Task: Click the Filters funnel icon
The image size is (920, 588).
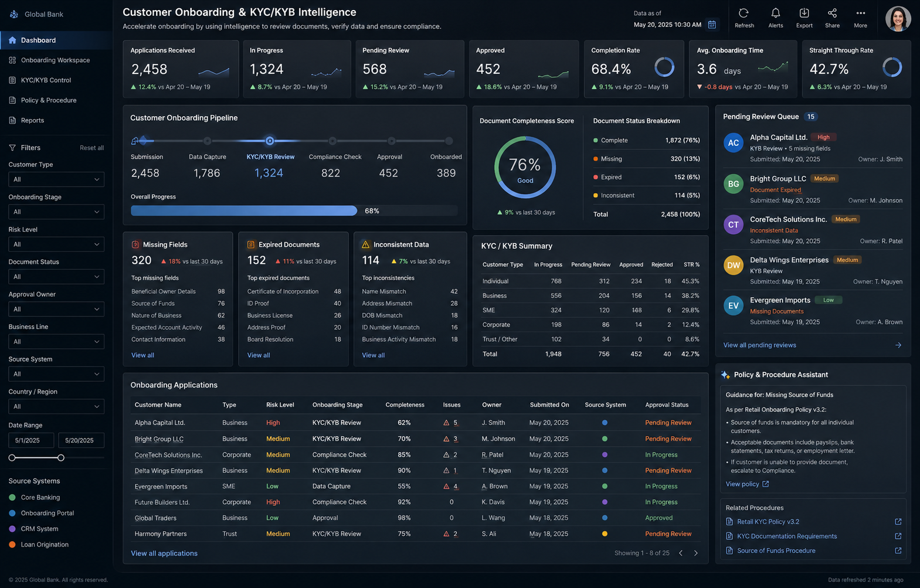Action: point(12,148)
